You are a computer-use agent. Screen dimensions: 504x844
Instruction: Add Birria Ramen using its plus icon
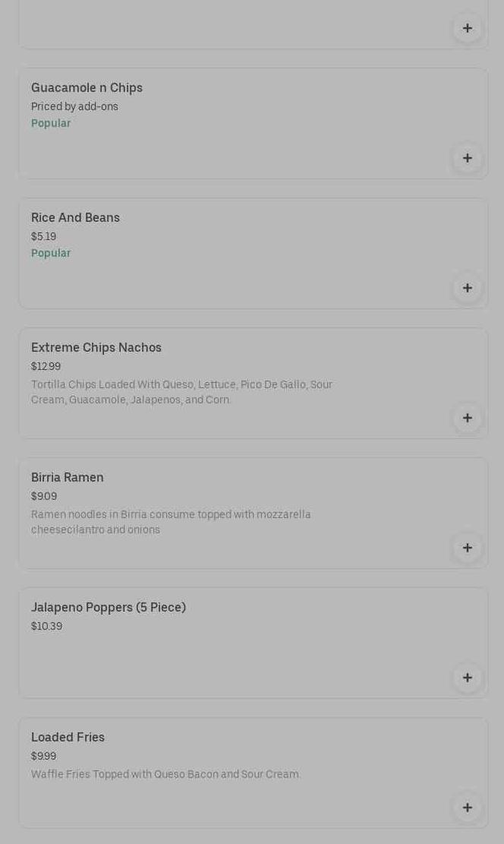tap(467, 548)
